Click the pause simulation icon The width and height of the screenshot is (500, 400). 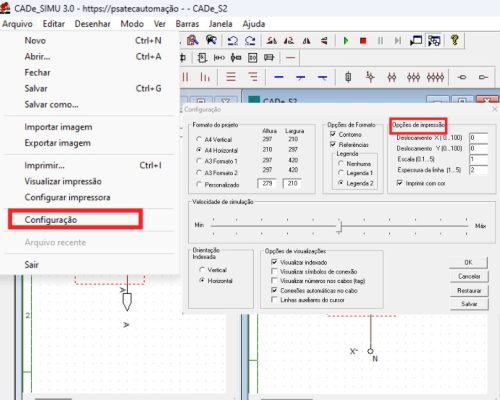[x=380, y=41]
